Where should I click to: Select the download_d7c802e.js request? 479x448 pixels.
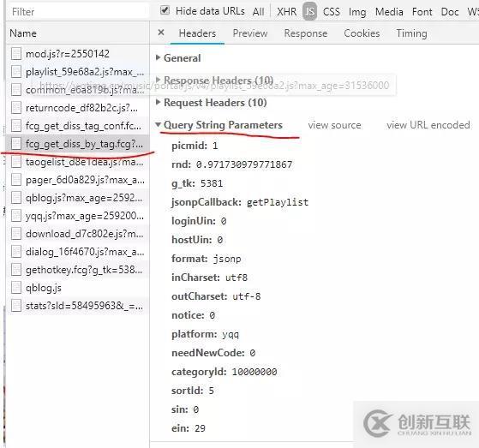(x=78, y=234)
